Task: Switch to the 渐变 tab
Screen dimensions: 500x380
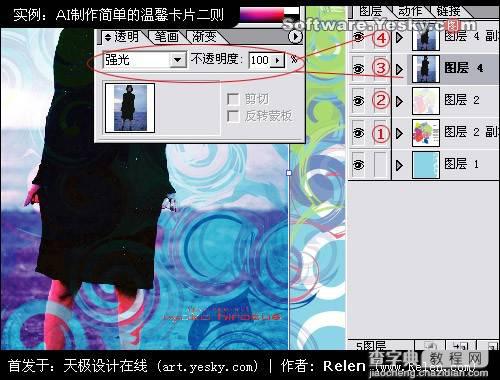Action: tap(204, 37)
